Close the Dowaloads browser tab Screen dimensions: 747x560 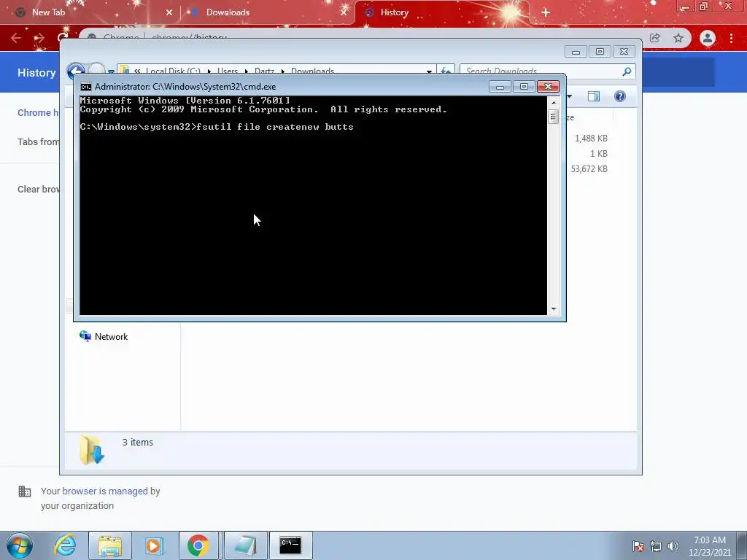tap(344, 12)
